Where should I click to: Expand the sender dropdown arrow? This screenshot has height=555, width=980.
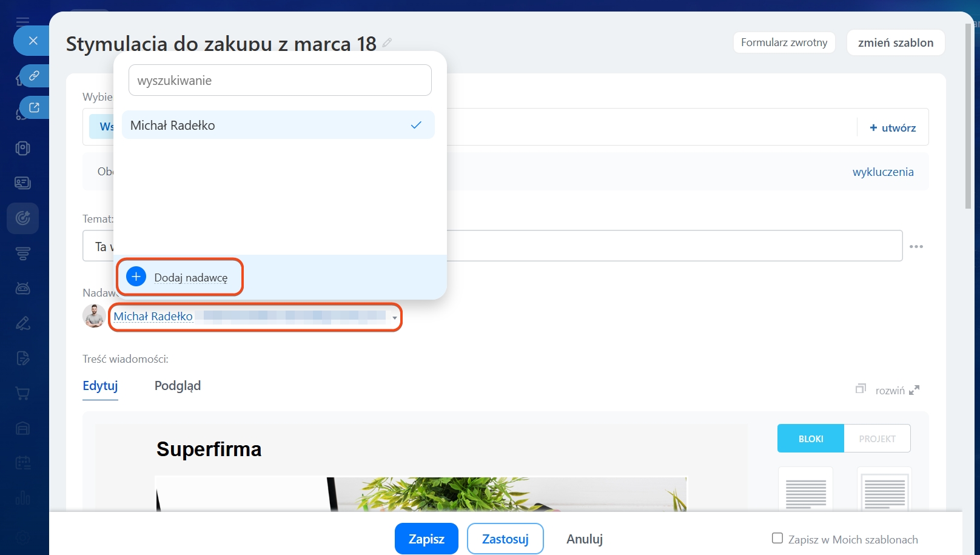point(395,318)
